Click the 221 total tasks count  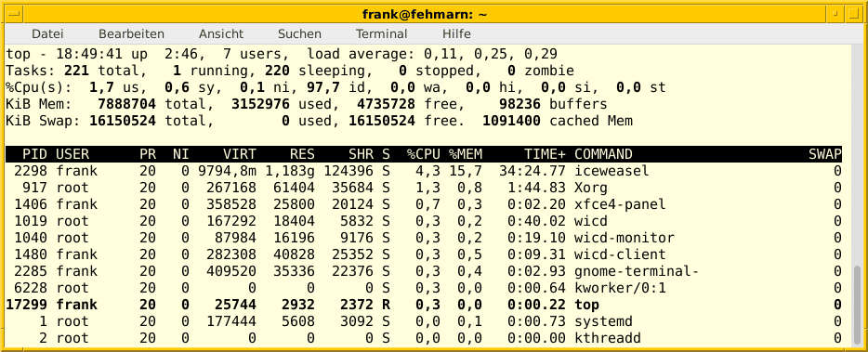[76, 71]
